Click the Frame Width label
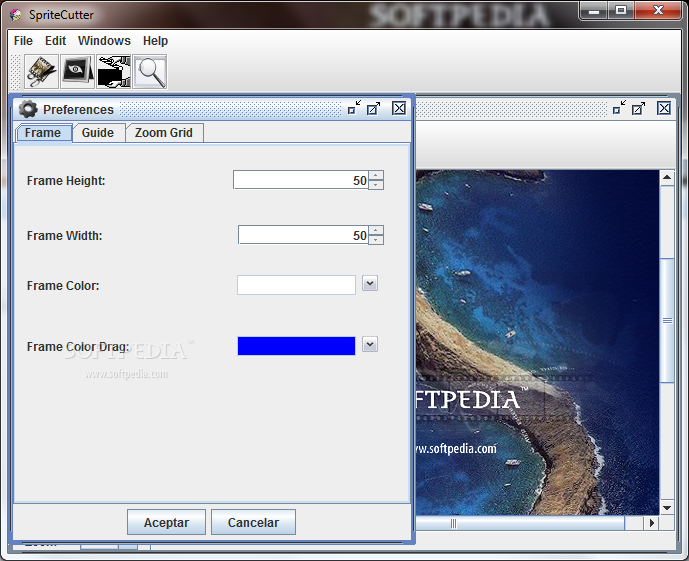 pos(65,235)
